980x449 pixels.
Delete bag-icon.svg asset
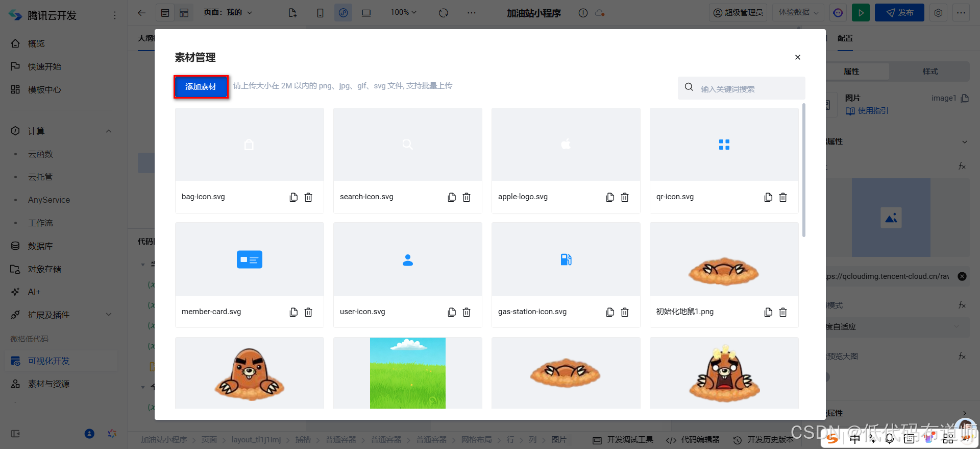tap(308, 197)
